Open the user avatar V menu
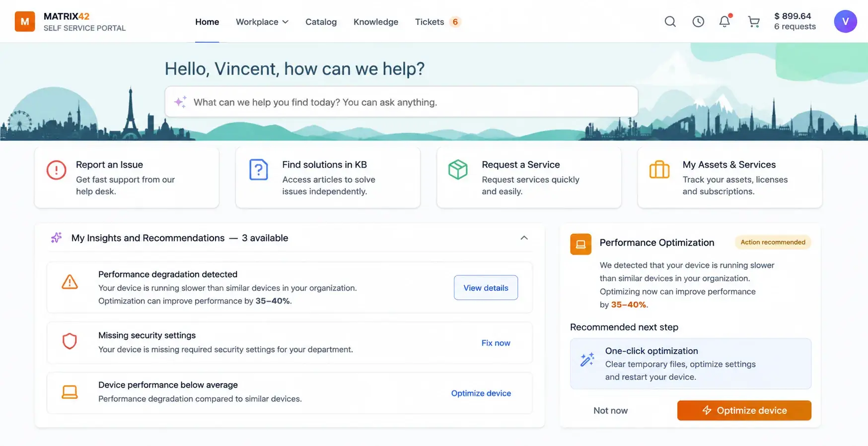Image resolution: width=868 pixels, height=446 pixels. click(845, 21)
